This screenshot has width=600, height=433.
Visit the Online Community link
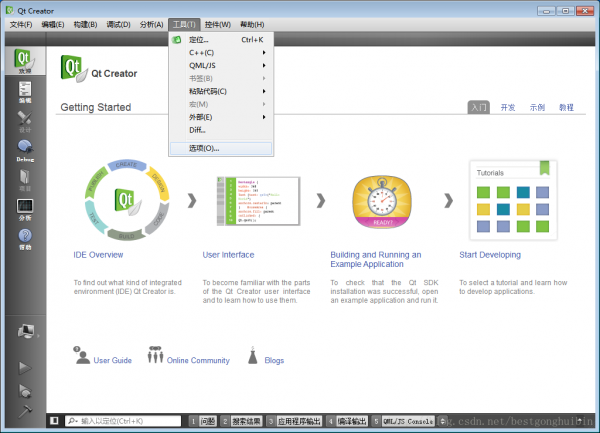198,360
